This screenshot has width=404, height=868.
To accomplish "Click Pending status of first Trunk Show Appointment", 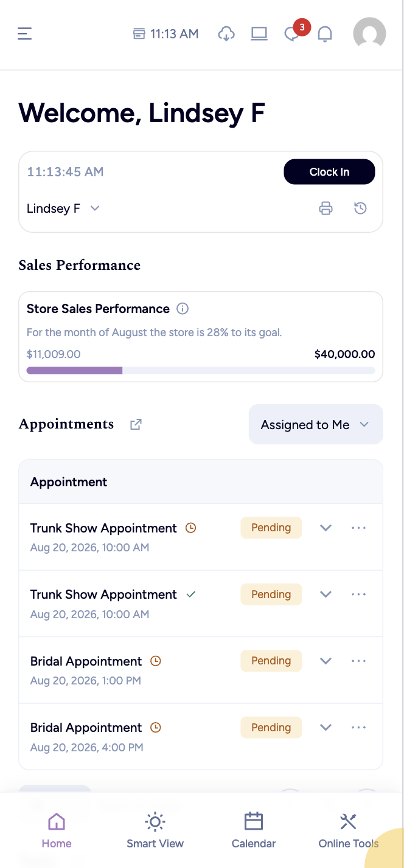I will [x=271, y=528].
